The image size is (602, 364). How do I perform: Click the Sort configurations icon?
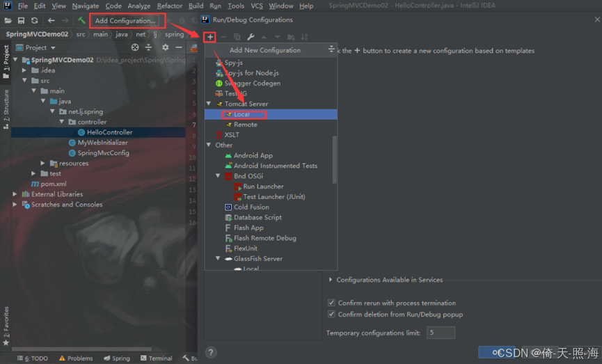point(304,37)
